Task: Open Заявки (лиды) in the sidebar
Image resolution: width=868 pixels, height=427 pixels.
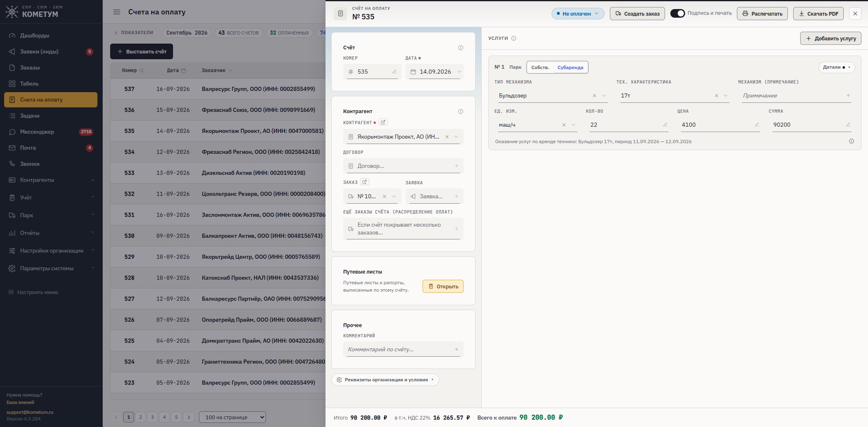Action: (51, 51)
